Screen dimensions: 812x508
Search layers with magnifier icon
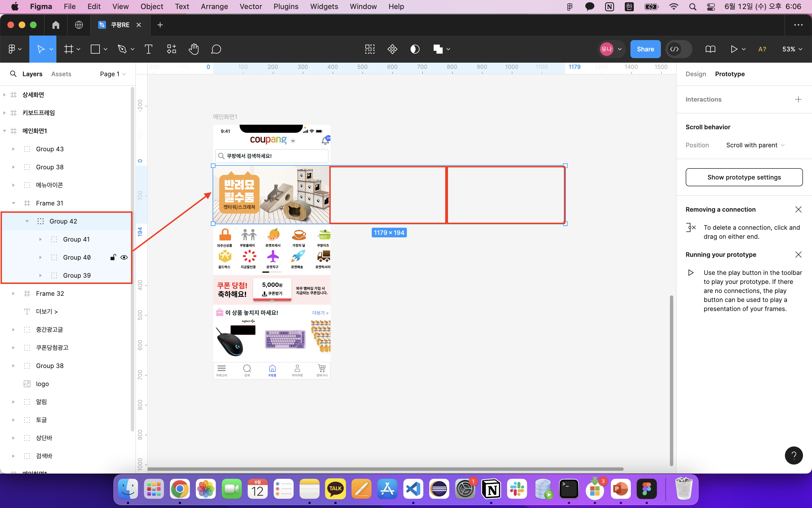(x=13, y=74)
